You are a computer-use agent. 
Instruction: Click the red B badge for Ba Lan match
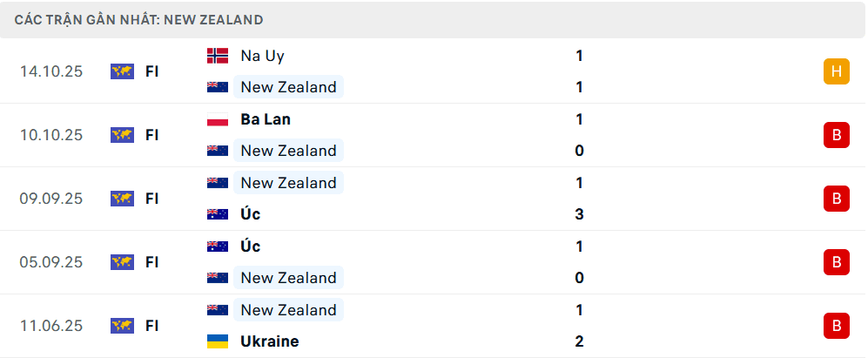pos(836,135)
